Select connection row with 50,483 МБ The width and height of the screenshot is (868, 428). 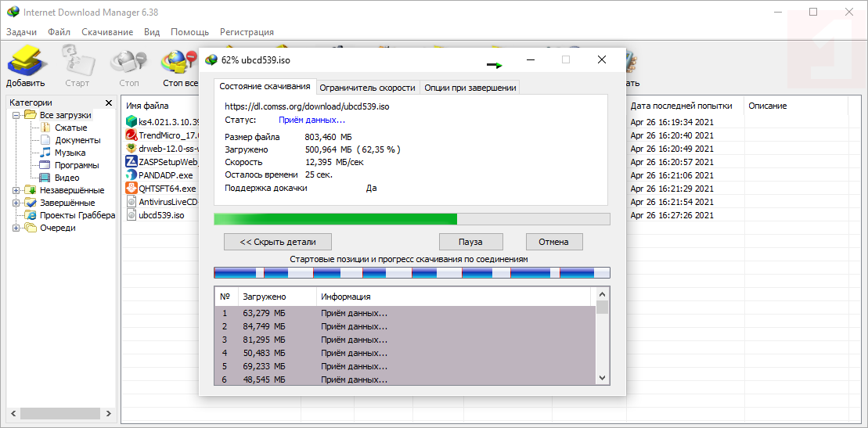tap(405, 353)
